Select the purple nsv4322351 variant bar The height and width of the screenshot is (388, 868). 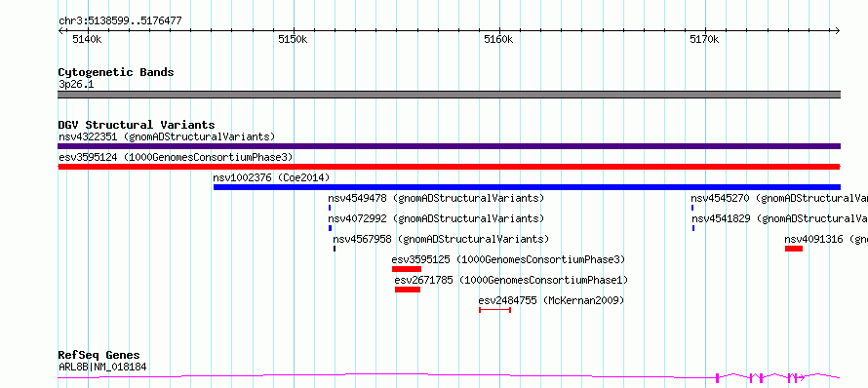[449, 146]
